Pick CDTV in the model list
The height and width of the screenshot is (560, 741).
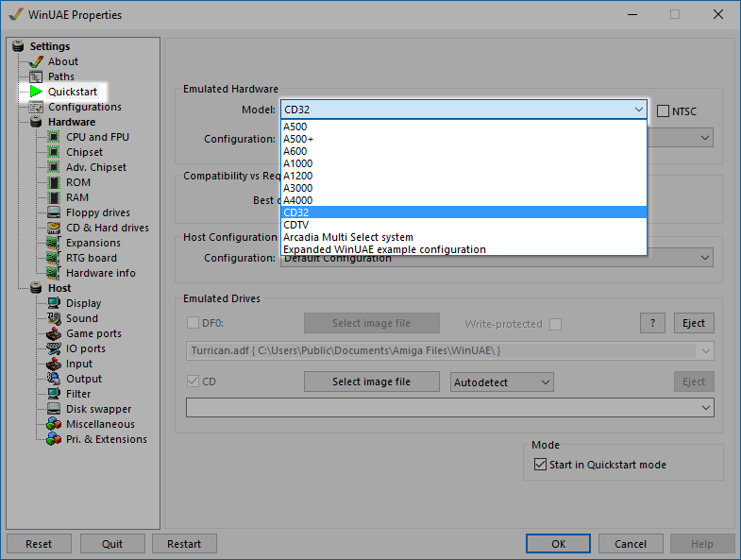pos(296,225)
